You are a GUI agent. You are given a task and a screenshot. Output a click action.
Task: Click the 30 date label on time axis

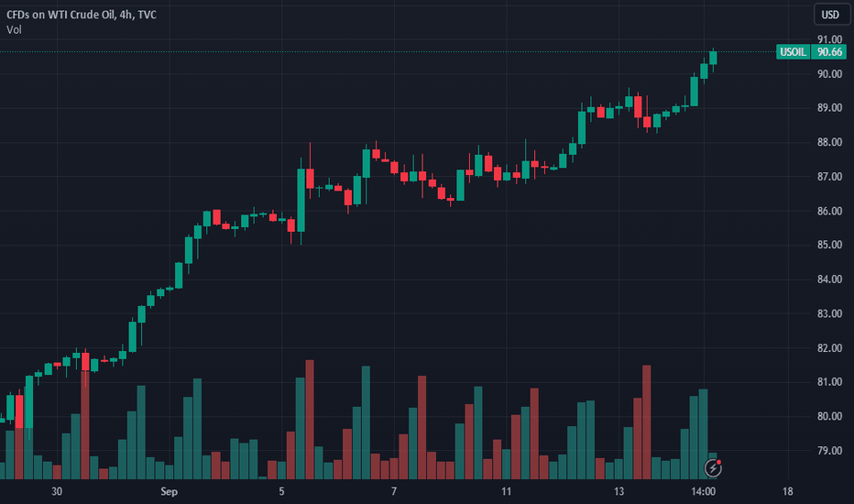click(x=57, y=491)
